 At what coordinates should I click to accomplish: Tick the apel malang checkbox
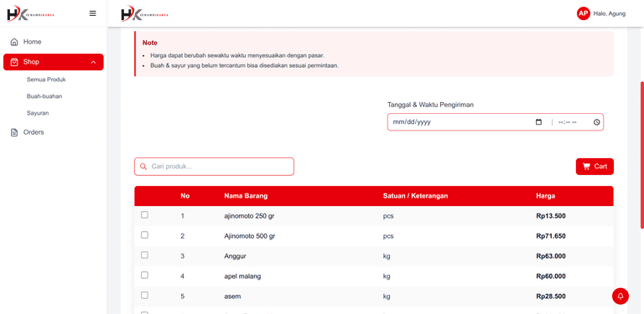coord(144,275)
